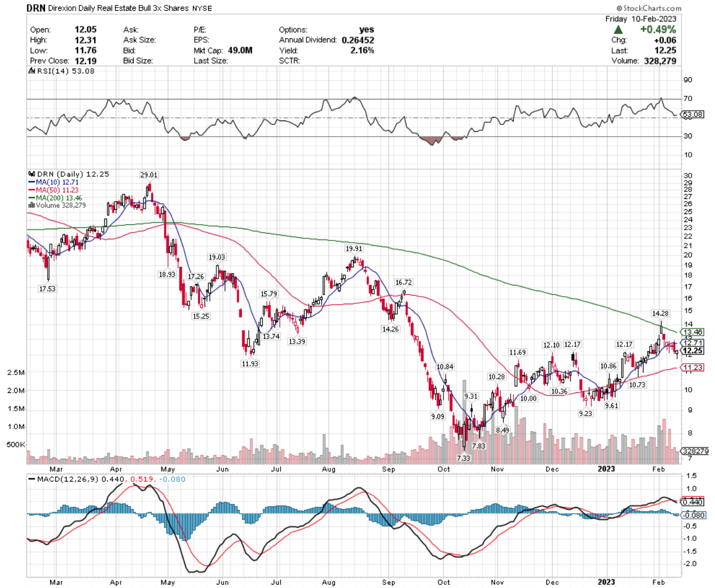This screenshot has width=715, height=588.
Task: Click the 29.01 peak price annotation
Action: pyautogui.click(x=149, y=175)
